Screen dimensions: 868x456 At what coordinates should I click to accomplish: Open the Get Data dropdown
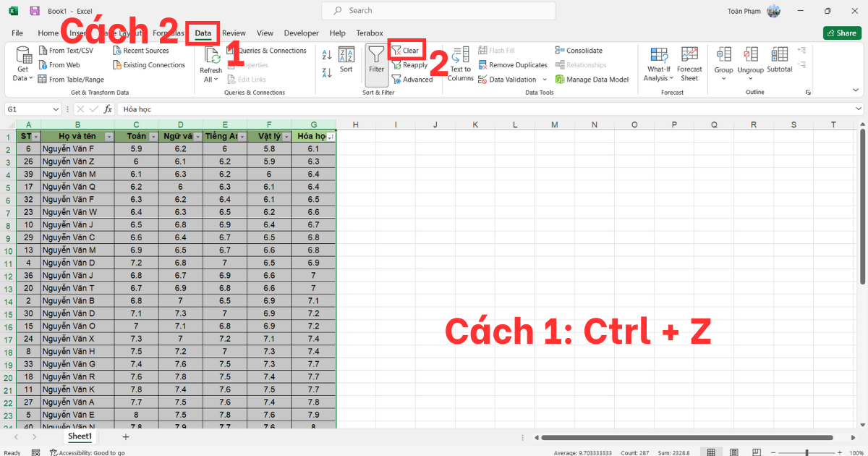click(x=23, y=64)
